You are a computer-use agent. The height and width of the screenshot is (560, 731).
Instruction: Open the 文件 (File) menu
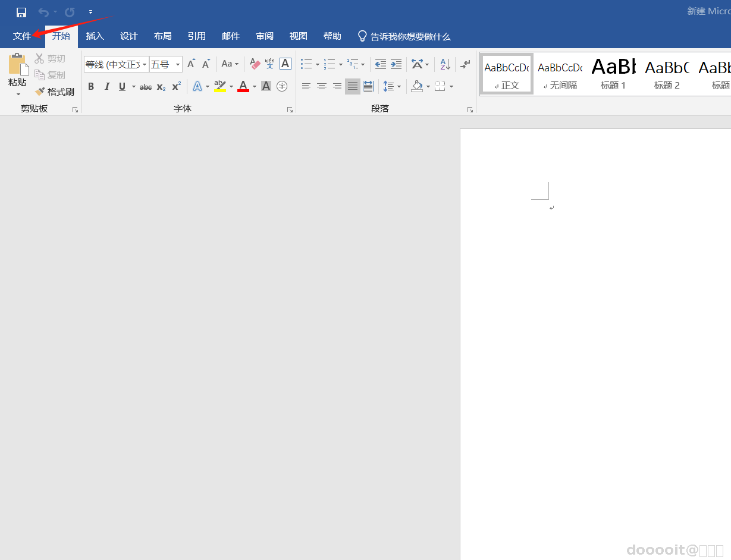22,36
